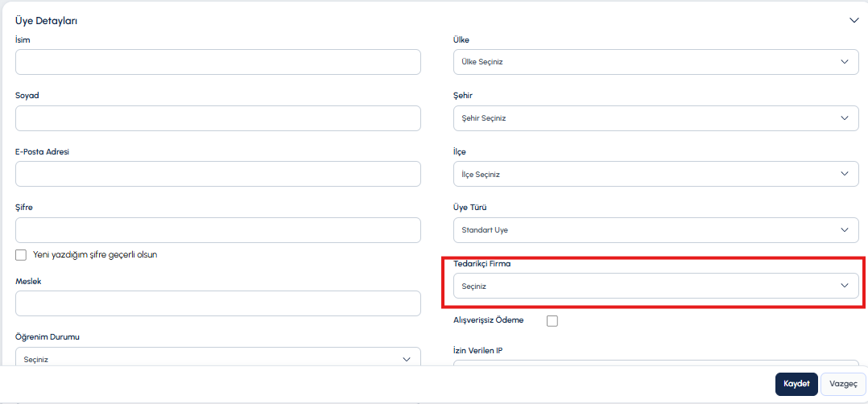Focus the Soyad text field
Image resolution: width=868 pixels, height=404 pixels.
click(218, 118)
